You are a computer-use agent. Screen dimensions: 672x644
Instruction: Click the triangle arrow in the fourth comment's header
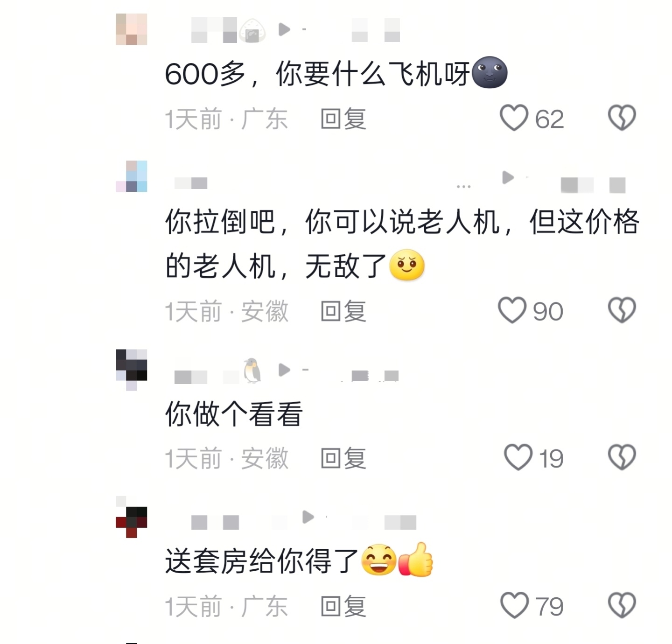308,517
